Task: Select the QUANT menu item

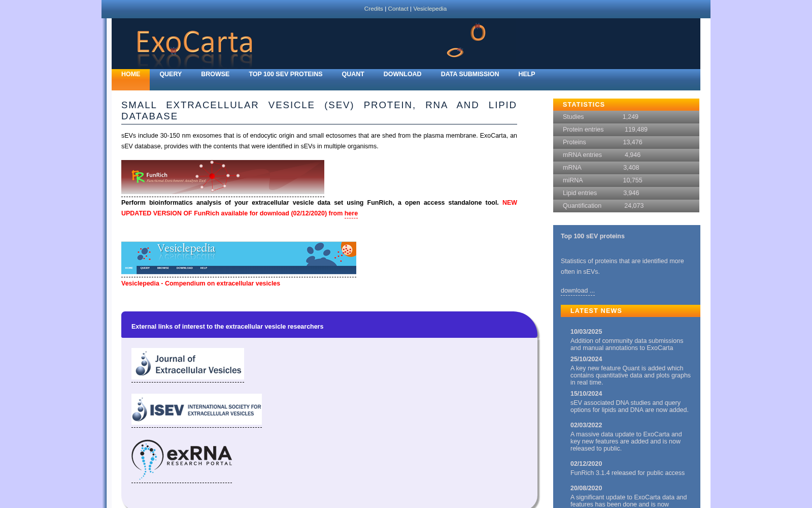Action: 353,74
